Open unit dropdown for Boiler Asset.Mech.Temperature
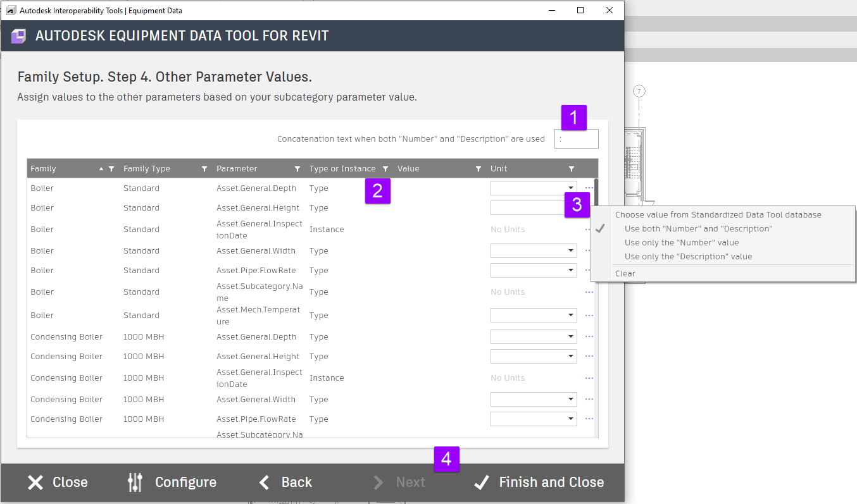The height and width of the screenshot is (504, 857). pos(571,315)
